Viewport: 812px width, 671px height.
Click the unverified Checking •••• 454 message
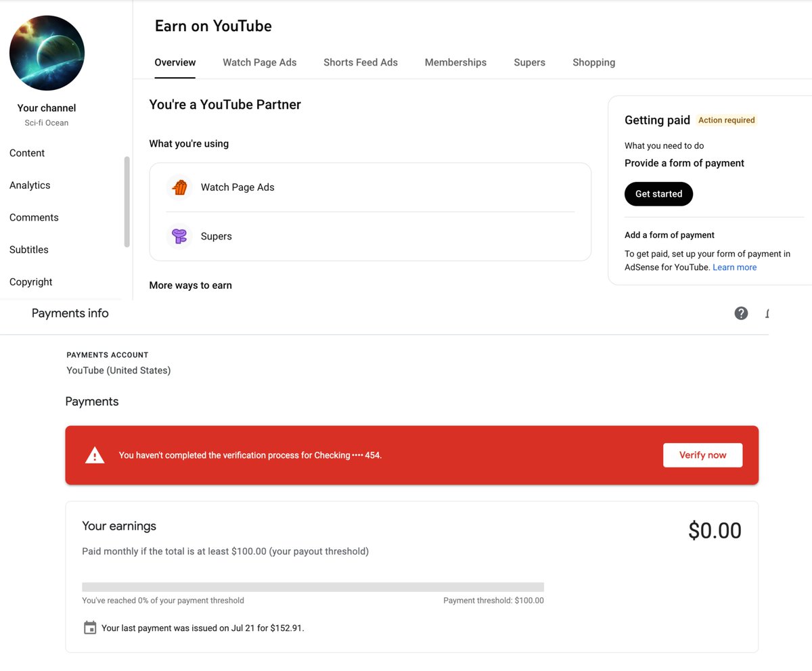pos(250,455)
